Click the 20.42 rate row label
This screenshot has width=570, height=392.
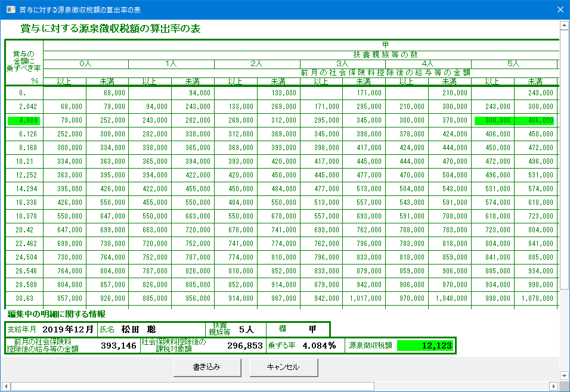tap(24, 230)
